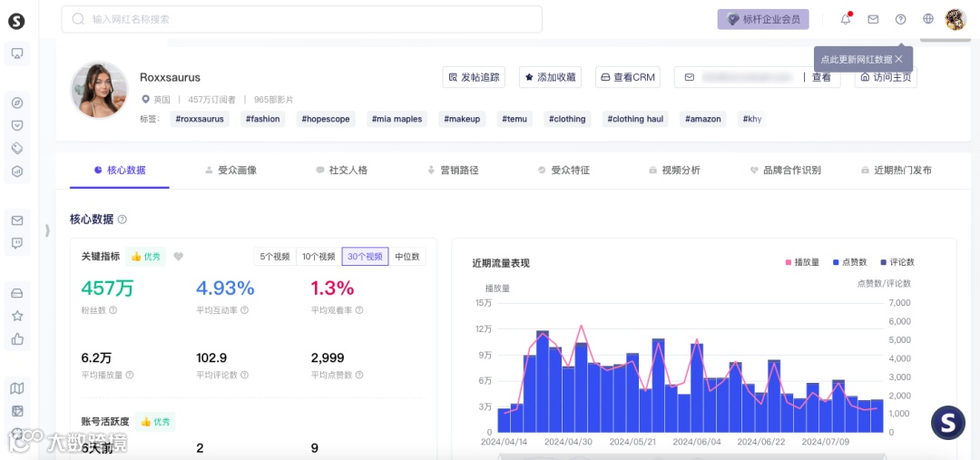Image resolution: width=980 pixels, height=460 pixels.
Task: Switch to the 受众画像 tab
Action: pos(231,170)
